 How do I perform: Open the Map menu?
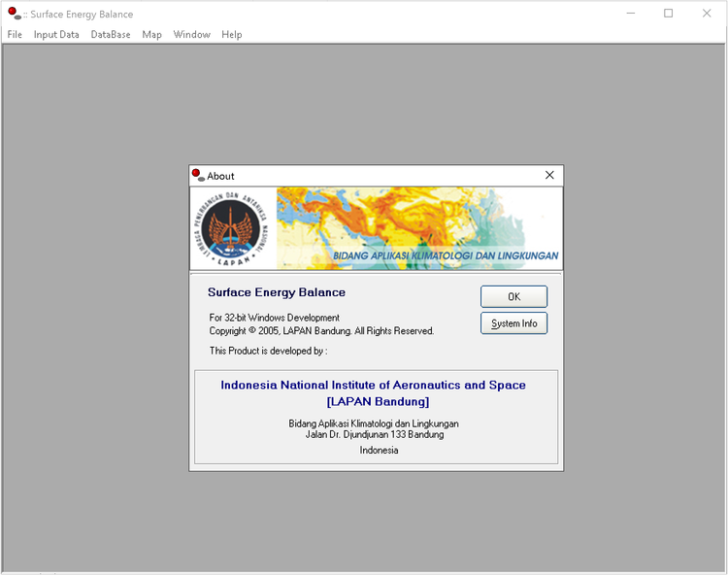151,35
